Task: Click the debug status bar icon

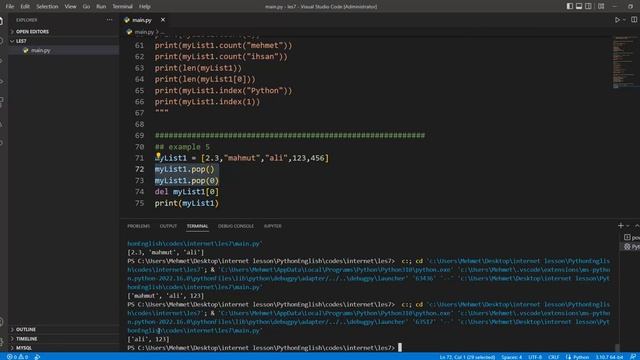Action: 37,357
